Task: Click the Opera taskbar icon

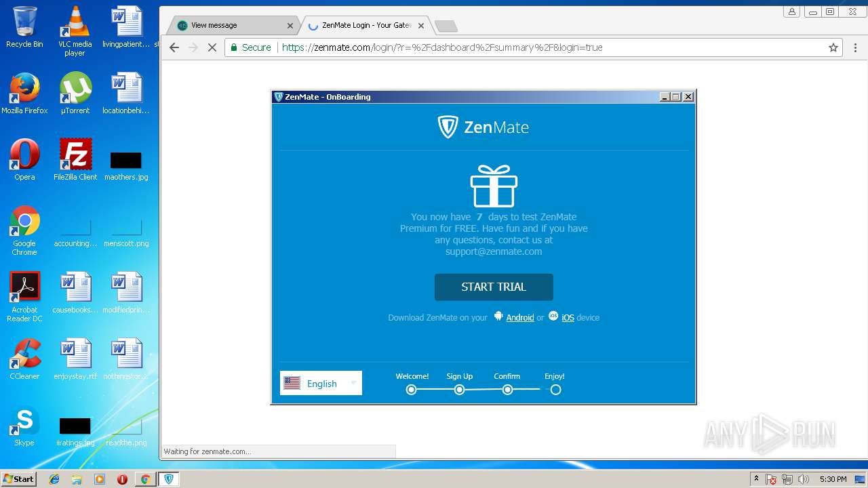Action: [x=122, y=479]
